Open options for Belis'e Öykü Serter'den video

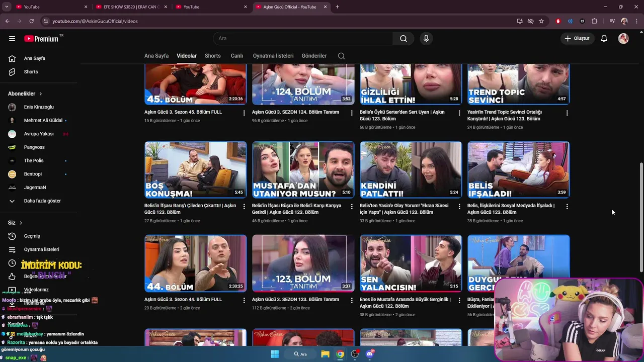click(459, 113)
